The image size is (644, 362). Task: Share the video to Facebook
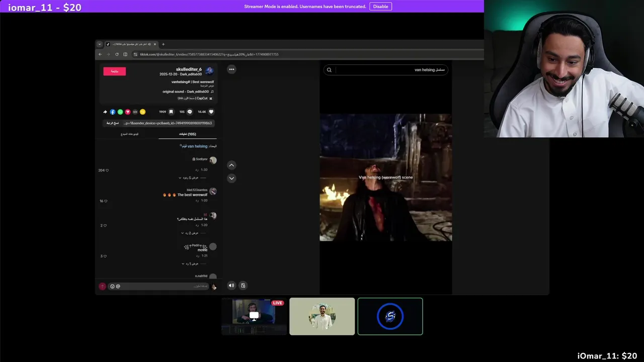[113, 112]
